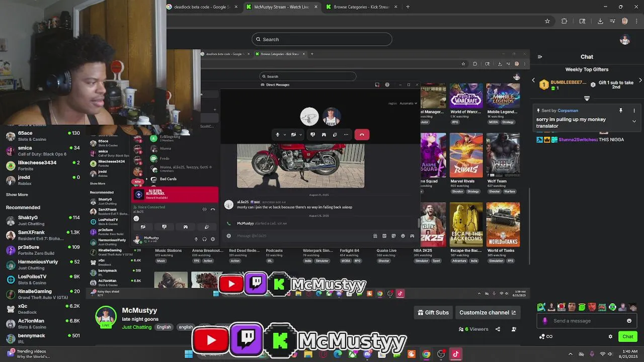Bookmark this page with the star icon
The image size is (644, 362).
[547, 21]
